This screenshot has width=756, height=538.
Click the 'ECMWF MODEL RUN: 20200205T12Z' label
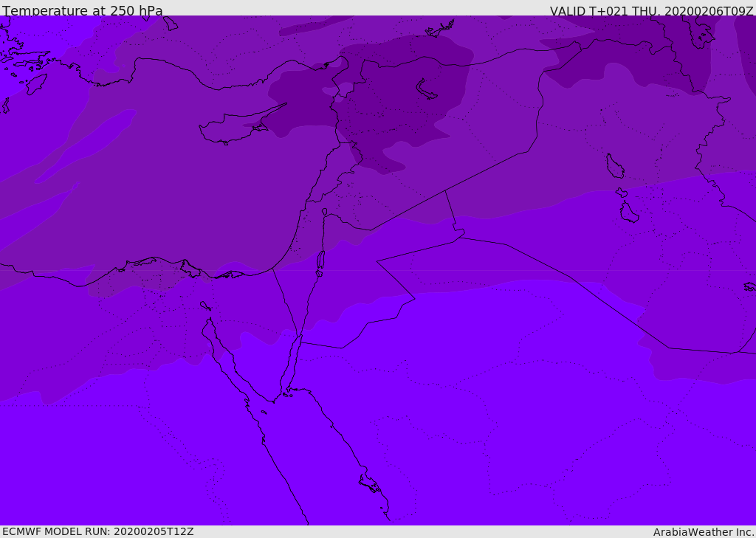[98, 532]
